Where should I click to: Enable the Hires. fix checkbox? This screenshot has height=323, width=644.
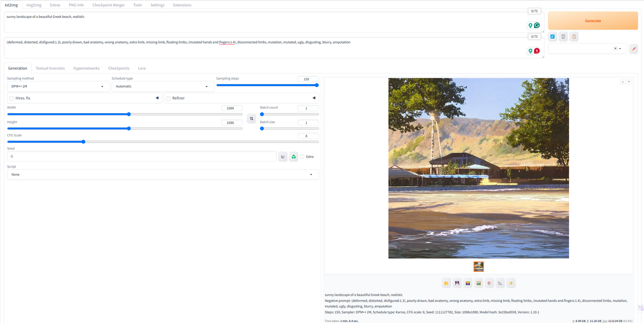point(12,98)
